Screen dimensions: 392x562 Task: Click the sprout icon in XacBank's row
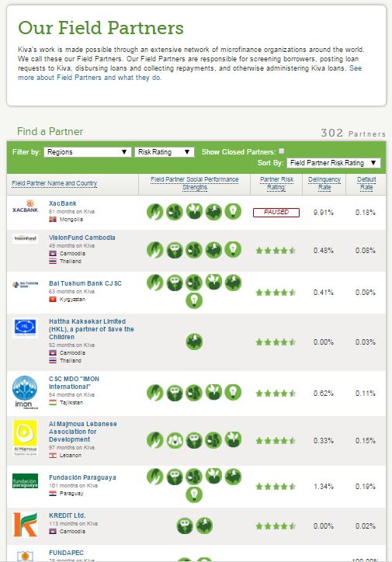(194, 211)
